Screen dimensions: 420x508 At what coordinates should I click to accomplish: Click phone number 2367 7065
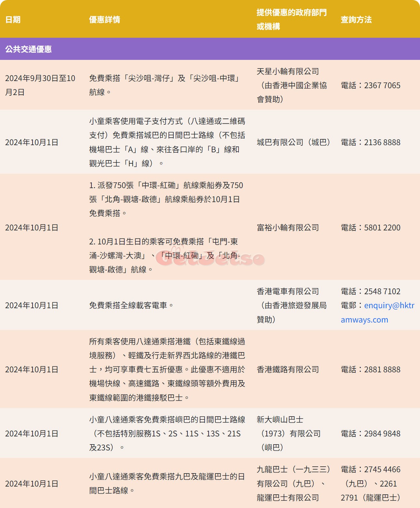(x=382, y=85)
